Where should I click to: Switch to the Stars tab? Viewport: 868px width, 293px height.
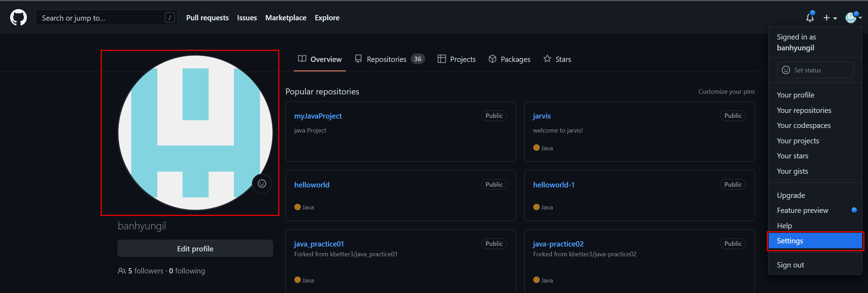[557, 59]
